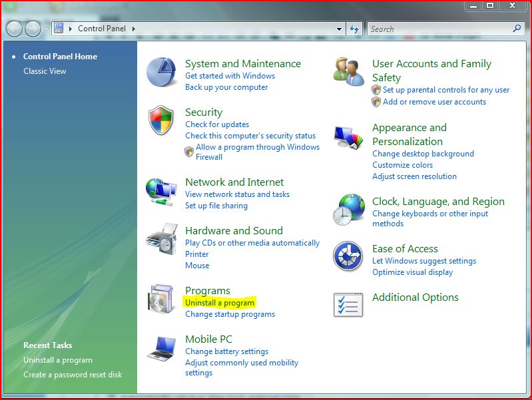Click the Security shield icon

[161, 120]
